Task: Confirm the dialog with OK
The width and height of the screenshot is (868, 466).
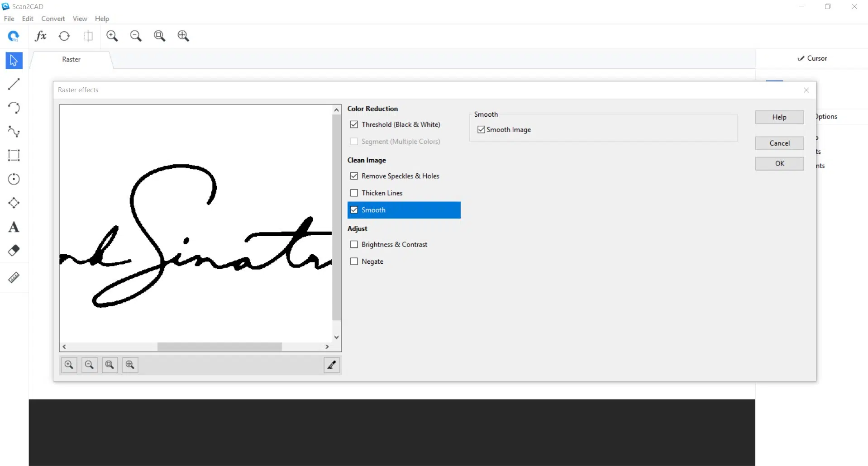Action: coord(779,163)
